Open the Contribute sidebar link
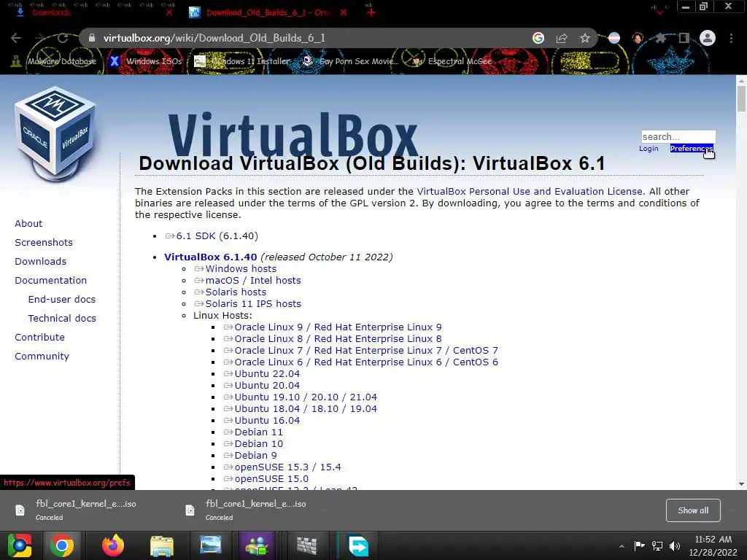 point(39,337)
